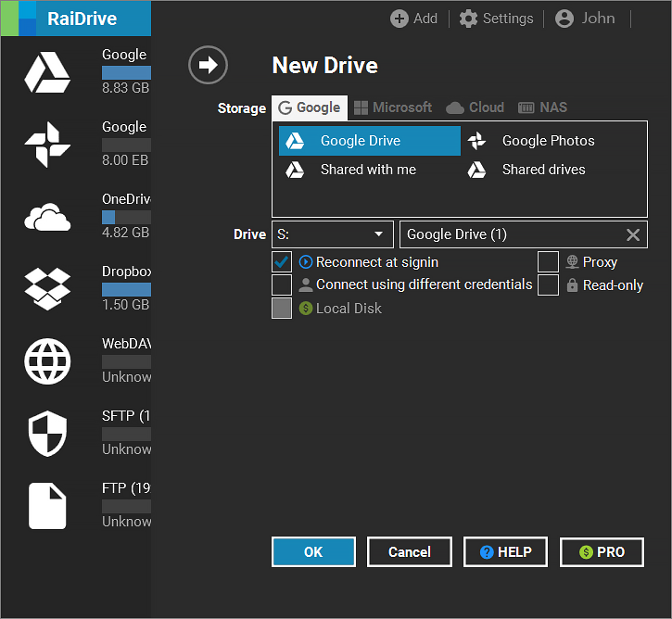
Task: Click the Dropbox 1.50 GB usage bar
Action: [x=126, y=290]
